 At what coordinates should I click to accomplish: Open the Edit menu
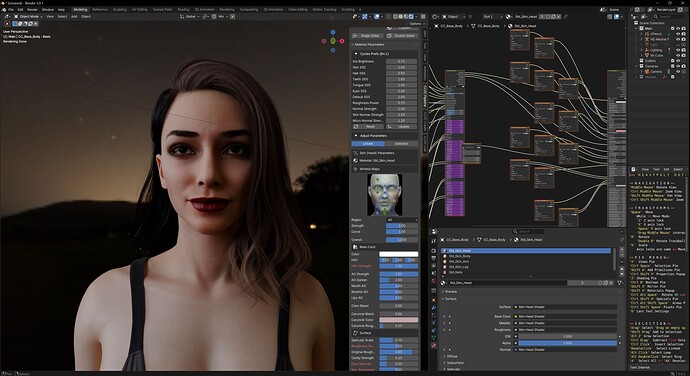pyautogui.click(x=20, y=9)
